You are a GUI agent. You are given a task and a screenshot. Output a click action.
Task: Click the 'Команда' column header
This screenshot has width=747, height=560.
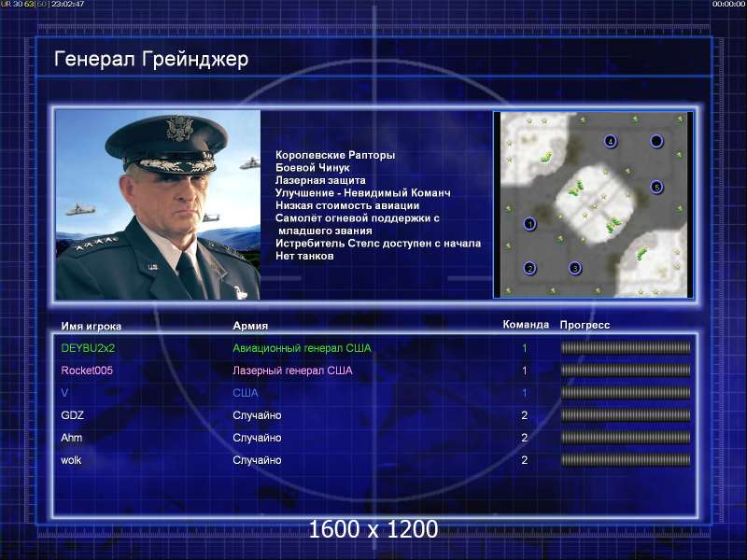point(526,325)
